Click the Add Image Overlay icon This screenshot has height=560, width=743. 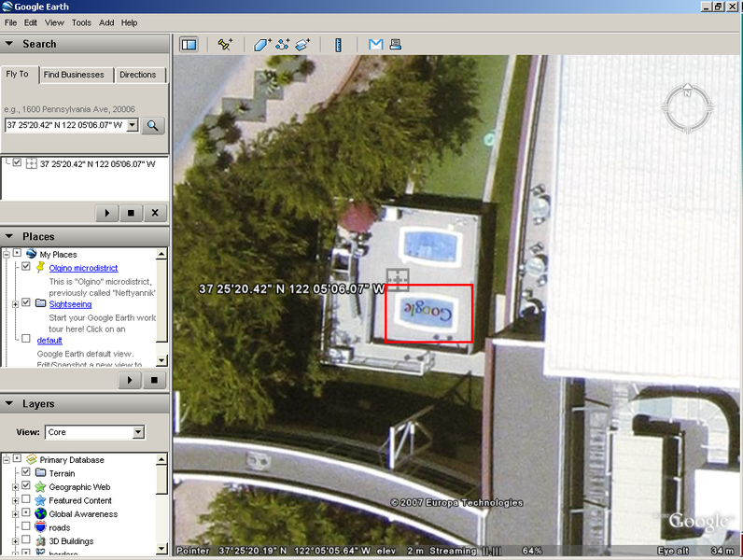(302, 44)
